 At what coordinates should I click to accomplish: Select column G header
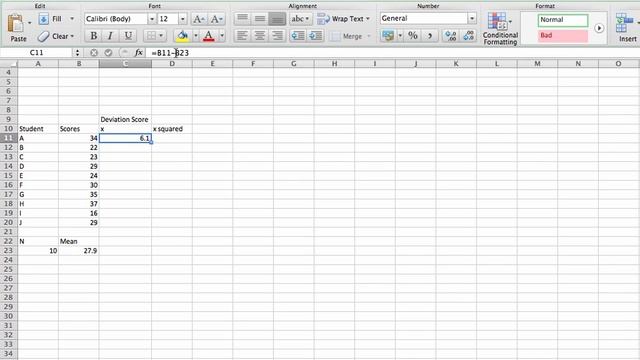pyautogui.click(x=293, y=64)
